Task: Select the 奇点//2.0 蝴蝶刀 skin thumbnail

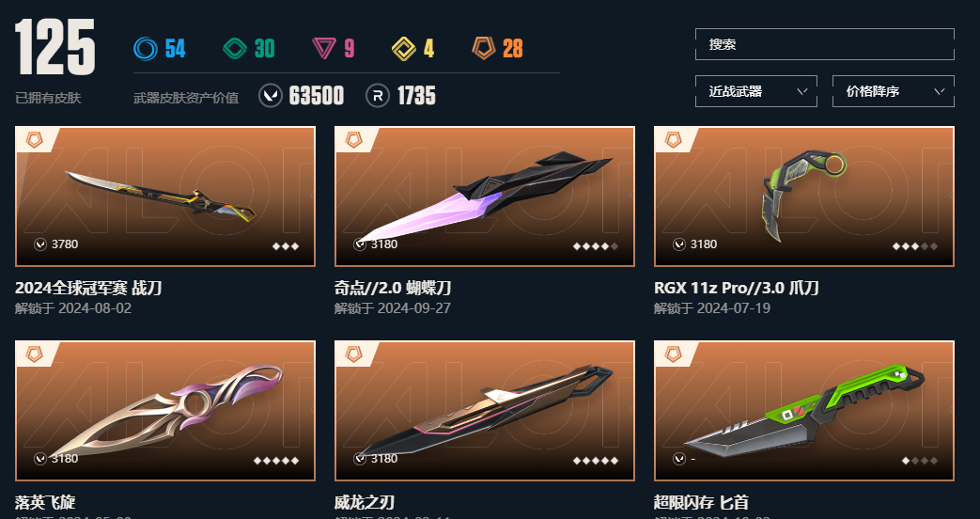Action: point(485,197)
